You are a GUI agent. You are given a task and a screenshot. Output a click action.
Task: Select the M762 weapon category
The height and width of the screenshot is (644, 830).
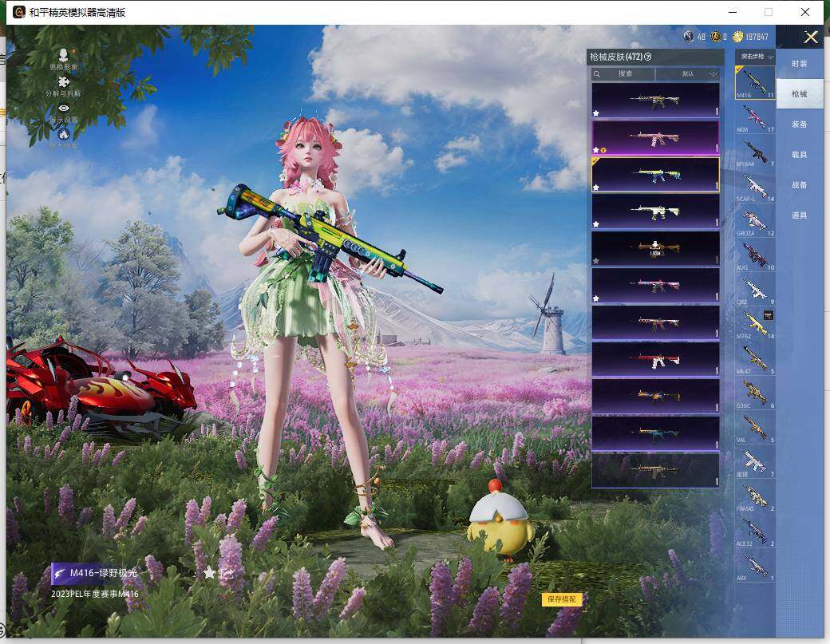(755, 324)
